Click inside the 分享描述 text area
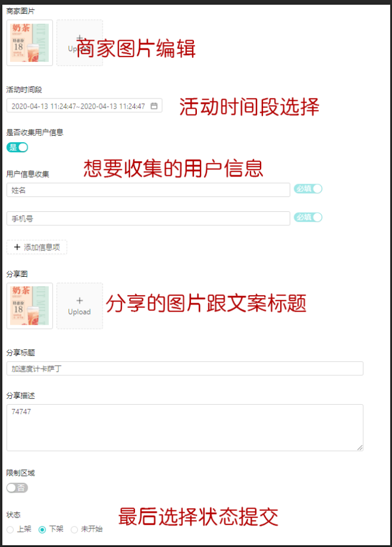The height and width of the screenshot is (547, 392). click(185, 428)
